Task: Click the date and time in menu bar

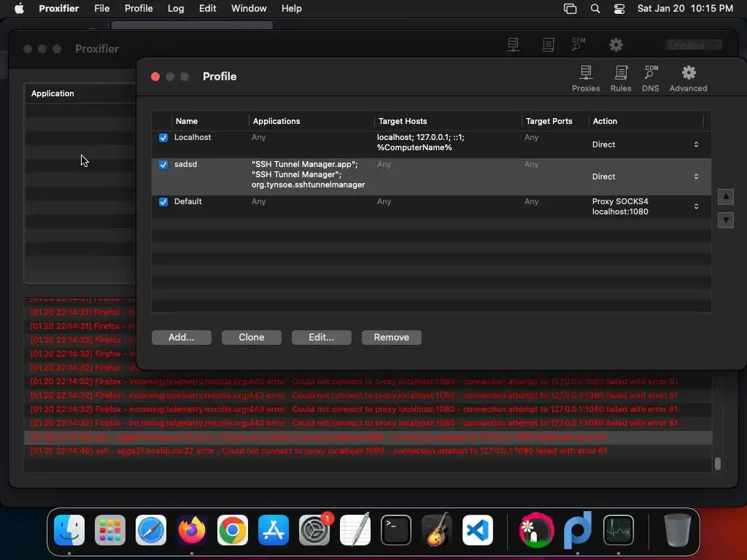Action: (684, 9)
